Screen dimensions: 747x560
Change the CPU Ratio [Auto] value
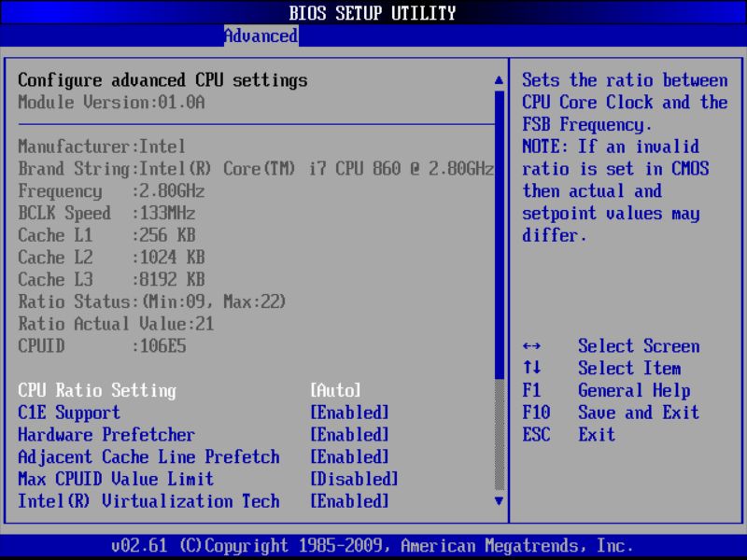(x=335, y=390)
